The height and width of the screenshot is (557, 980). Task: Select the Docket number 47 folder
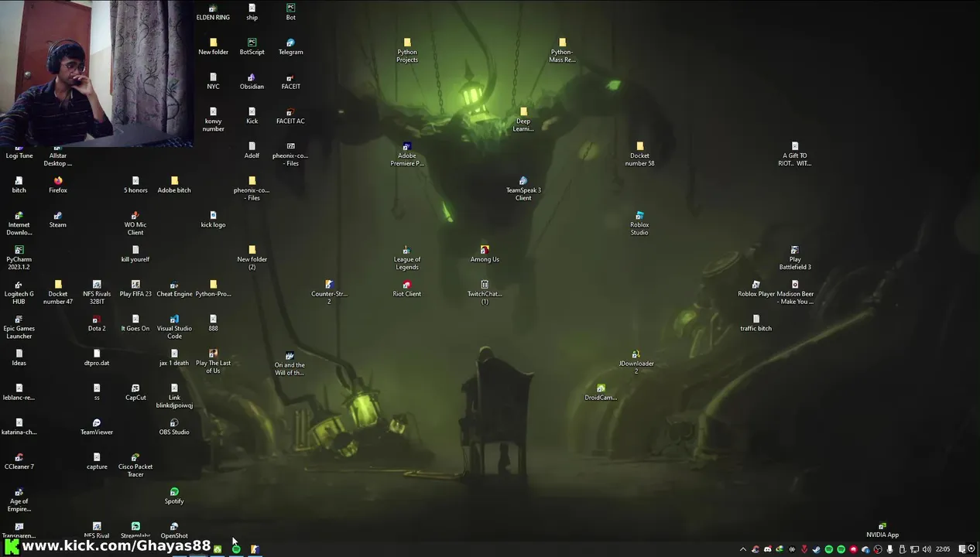[x=58, y=292]
